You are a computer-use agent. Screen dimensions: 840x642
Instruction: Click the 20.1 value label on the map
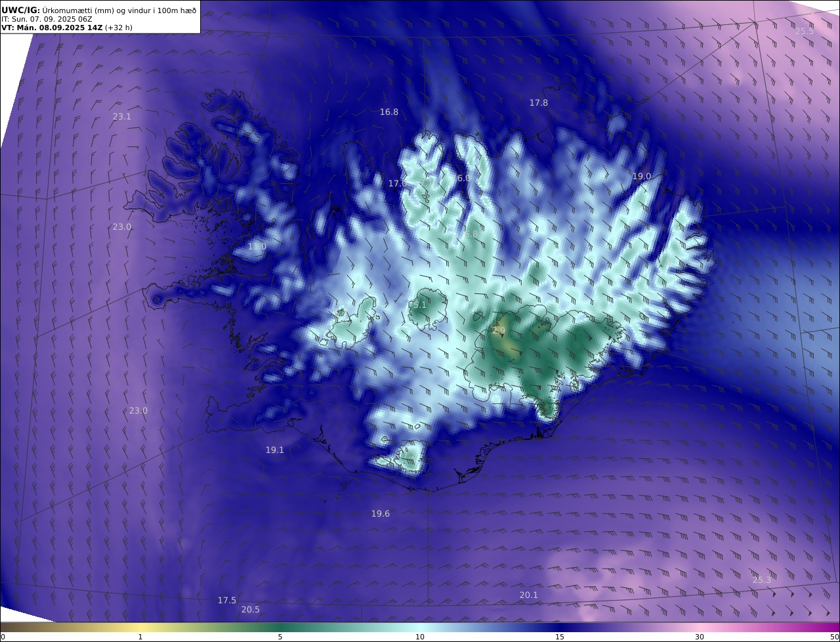click(x=529, y=595)
